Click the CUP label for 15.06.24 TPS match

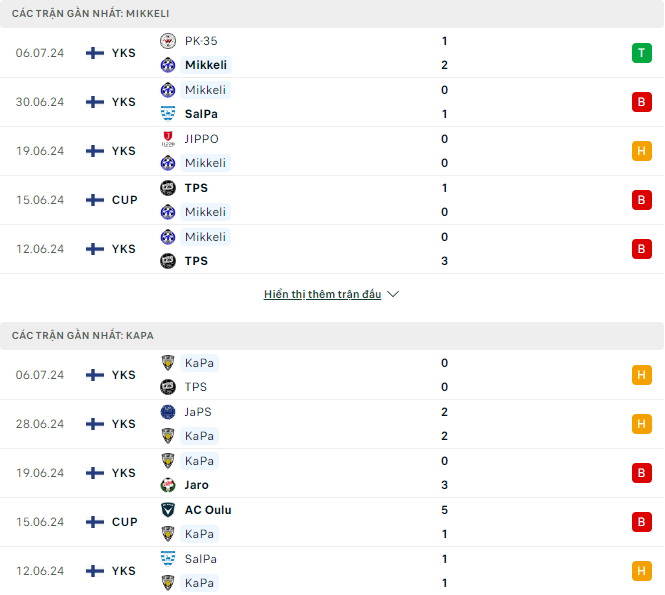(125, 200)
